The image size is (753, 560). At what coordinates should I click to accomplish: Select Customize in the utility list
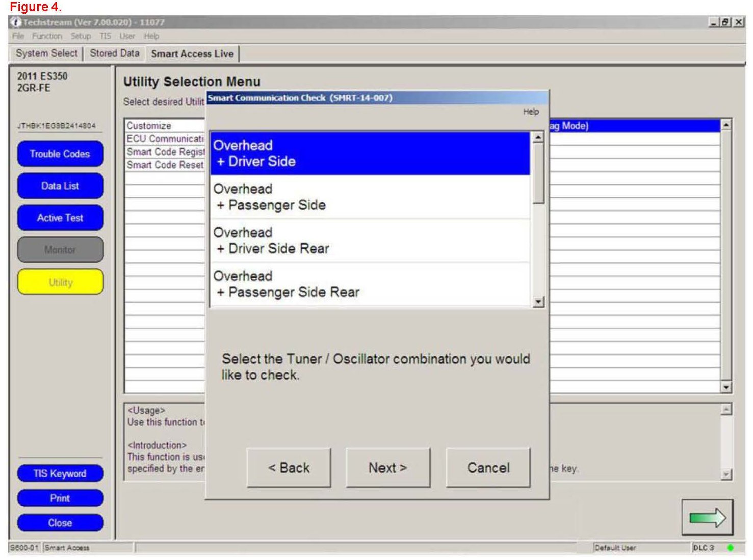tap(149, 125)
